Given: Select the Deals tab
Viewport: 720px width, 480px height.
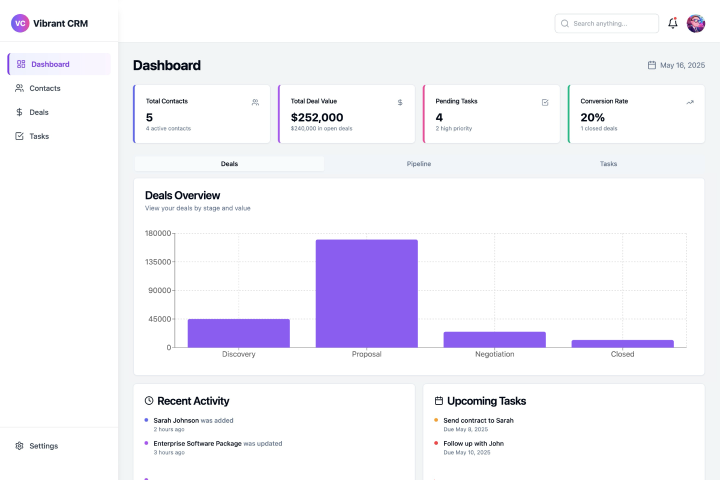Looking at the screenshot, I should click(229, 163).
